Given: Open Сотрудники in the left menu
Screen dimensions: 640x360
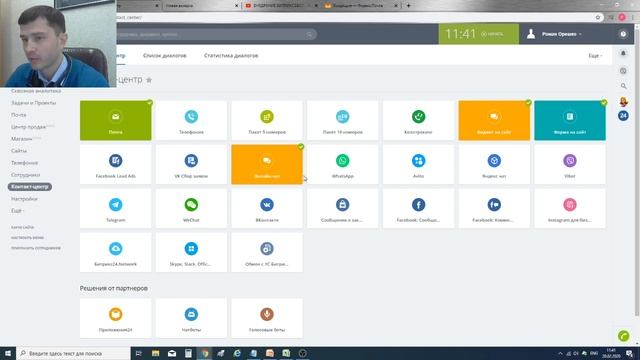Looking at the screenshot, I should click(x=26, y=175).
